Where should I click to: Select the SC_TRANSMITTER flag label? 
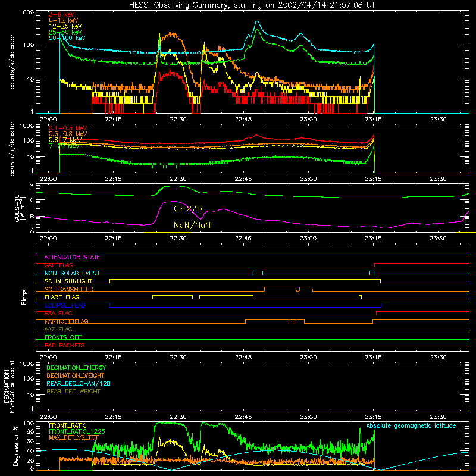coord(68,289)
